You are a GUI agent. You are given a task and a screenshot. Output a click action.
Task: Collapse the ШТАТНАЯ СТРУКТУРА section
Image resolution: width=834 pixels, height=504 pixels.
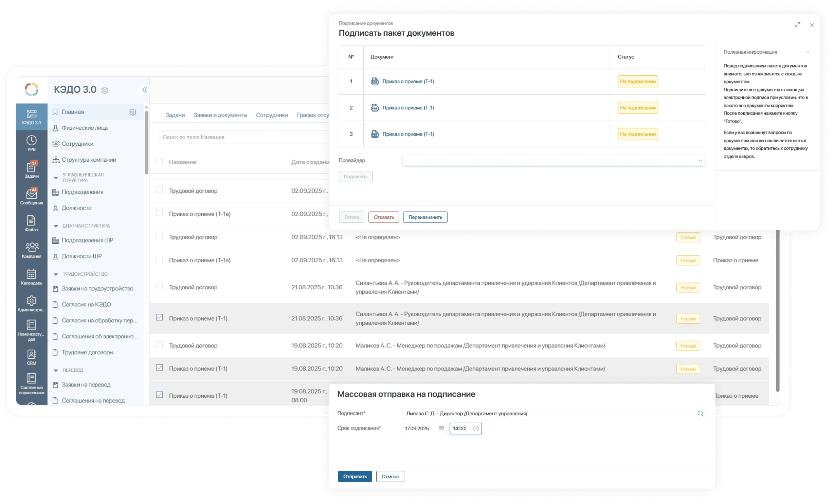pyautogui.click(x=56, y=226)
